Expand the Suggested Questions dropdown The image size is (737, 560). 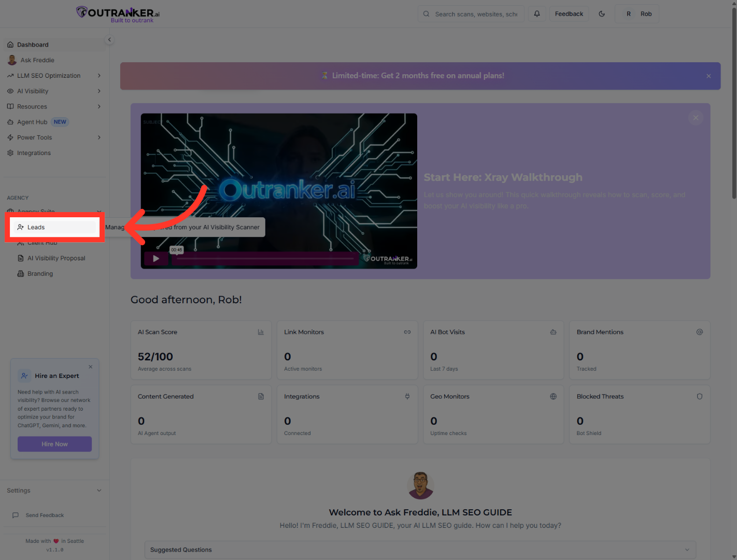(x=420, y=550)
